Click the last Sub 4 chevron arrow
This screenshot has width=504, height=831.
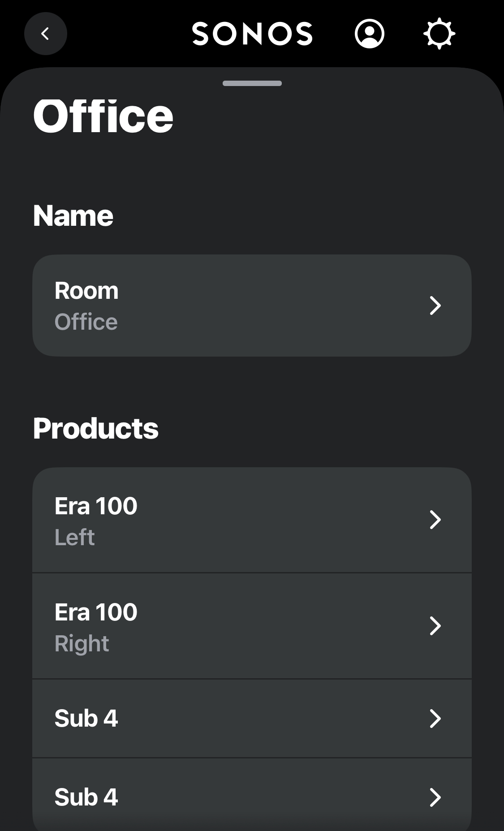tap(435, 797)
